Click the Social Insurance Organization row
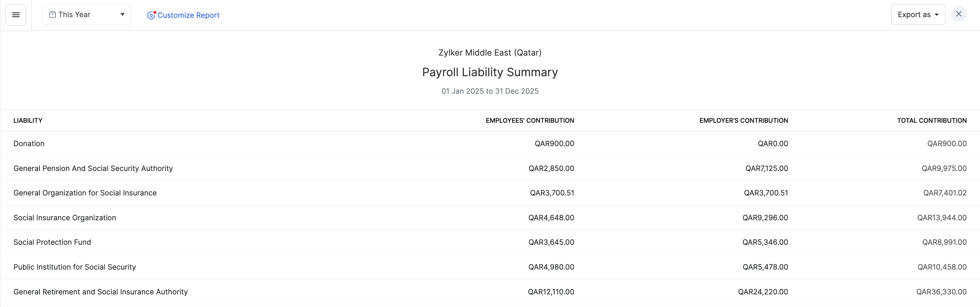980x307 pixels. point(65,218)
